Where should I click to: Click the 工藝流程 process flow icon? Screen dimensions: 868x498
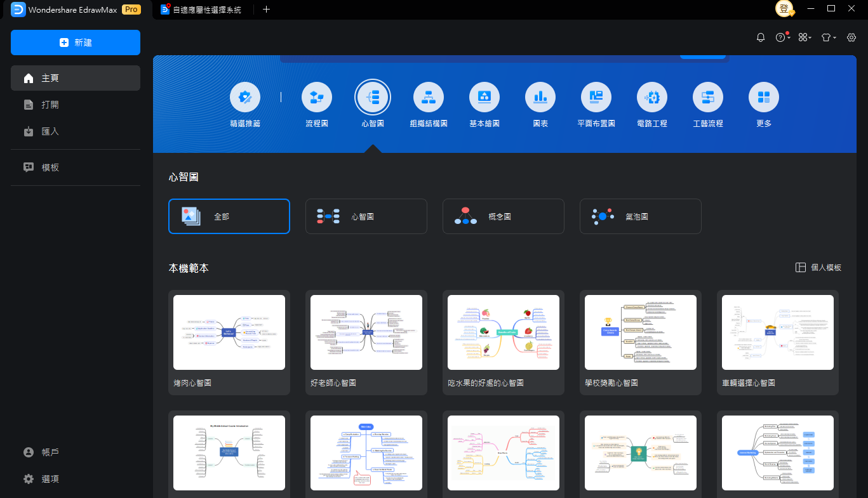[x=707, y=97]
